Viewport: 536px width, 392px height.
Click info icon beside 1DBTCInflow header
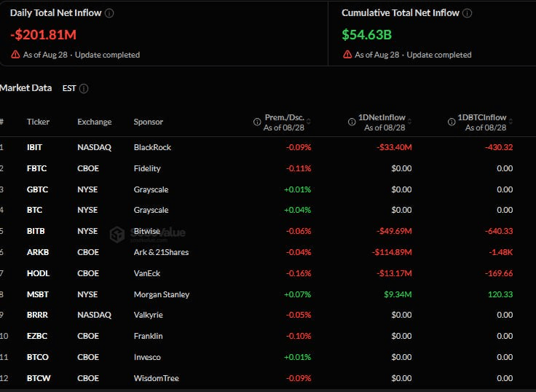[452, 122]
